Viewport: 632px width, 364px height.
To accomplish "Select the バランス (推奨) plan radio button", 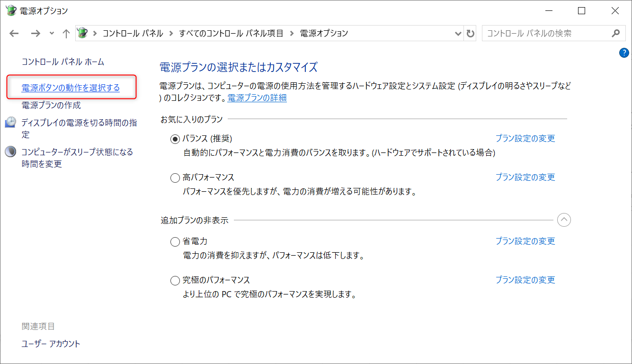I will tap(175, 139).
